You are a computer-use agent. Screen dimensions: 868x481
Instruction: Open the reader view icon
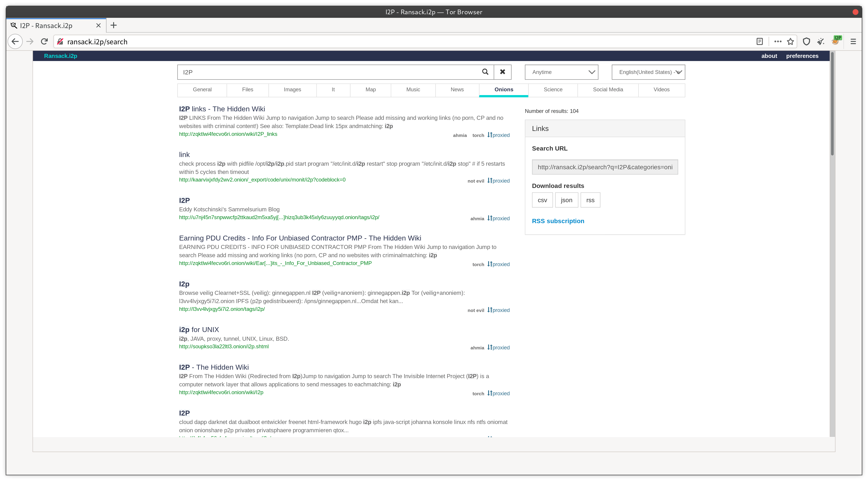759,41
